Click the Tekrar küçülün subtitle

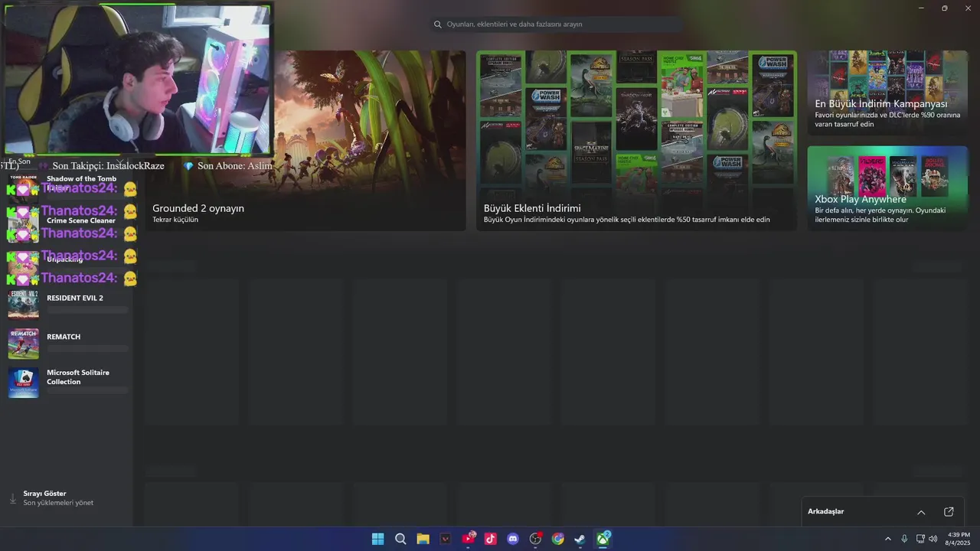click(175, 220)
